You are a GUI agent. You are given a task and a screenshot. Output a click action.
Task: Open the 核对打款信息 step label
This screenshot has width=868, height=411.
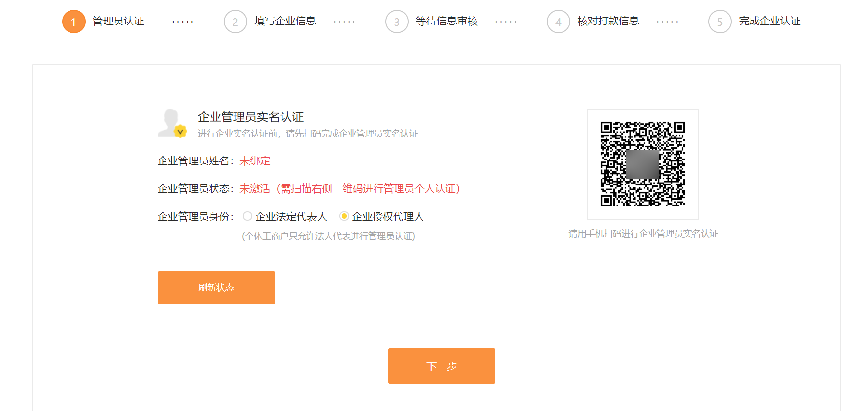609,21
